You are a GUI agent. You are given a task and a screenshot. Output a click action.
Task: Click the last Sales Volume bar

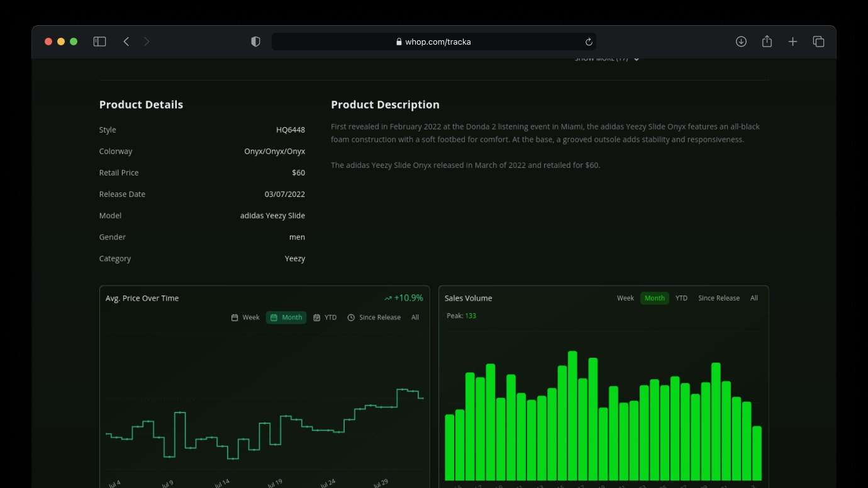point(757,453)
